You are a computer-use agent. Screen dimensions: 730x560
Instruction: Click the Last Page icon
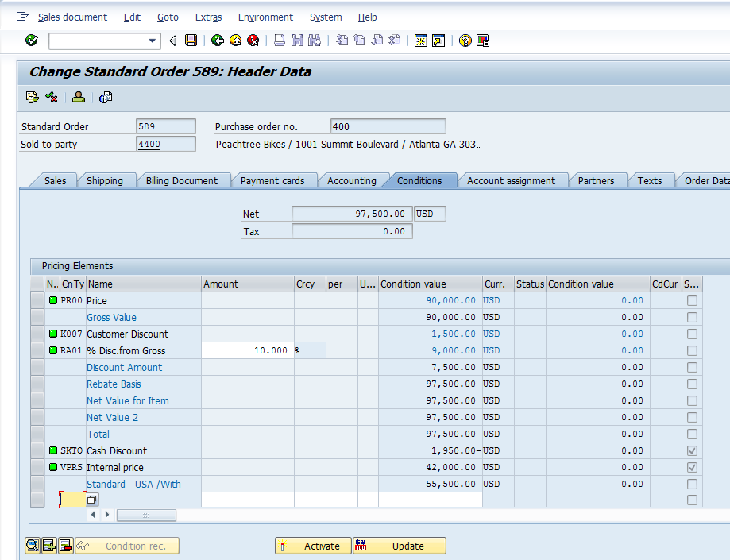click(x=395, y=41)
